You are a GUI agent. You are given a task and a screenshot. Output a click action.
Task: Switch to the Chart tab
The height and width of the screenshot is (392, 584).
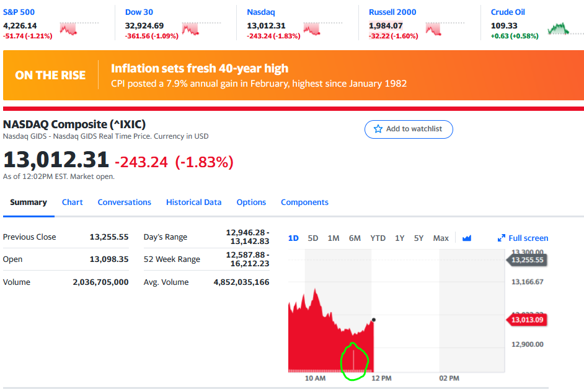click(73, 203)
